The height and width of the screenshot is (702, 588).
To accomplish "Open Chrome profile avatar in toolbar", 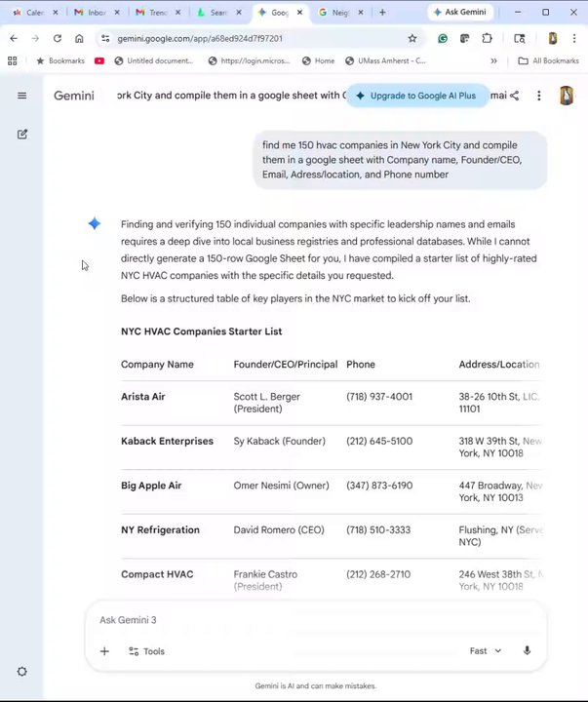I will tap(553, 38).
